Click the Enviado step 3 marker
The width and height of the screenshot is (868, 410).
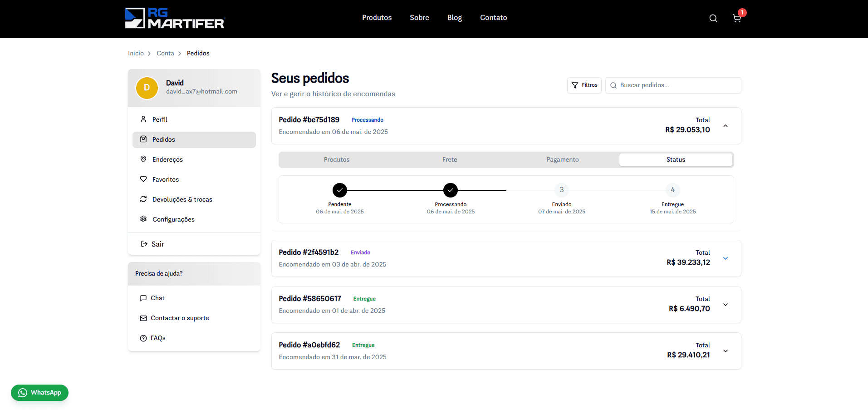click(x=561, y=190)
